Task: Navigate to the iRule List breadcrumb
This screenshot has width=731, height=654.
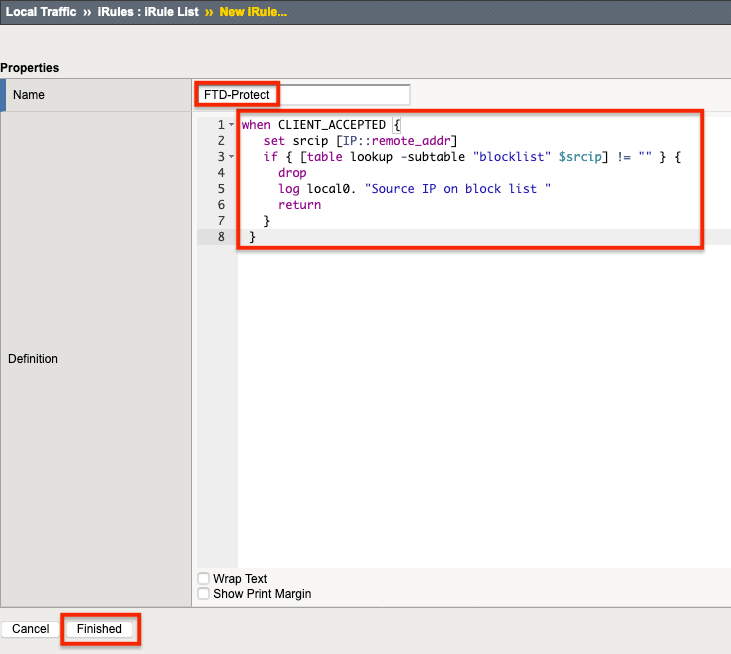Action: [x=171, y=12]
